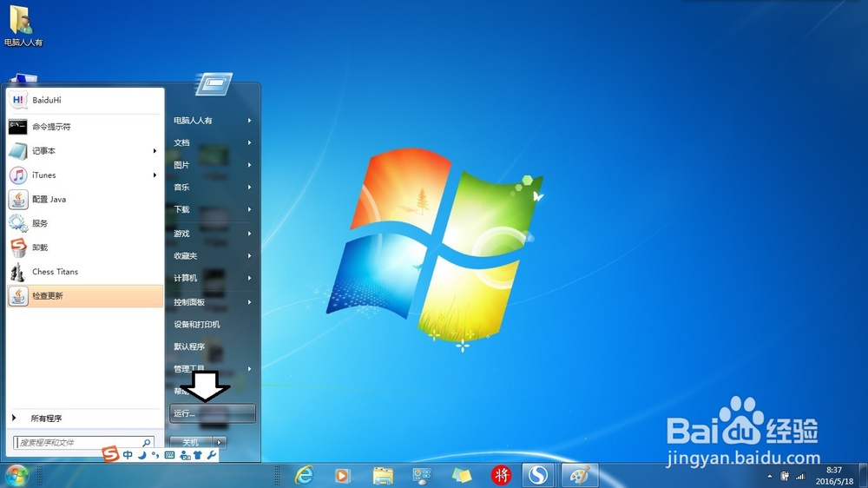This screenshot has width=868, height=488.
Task: Open red 将 chess taskbar icon
Action: [x=501, y=475]
